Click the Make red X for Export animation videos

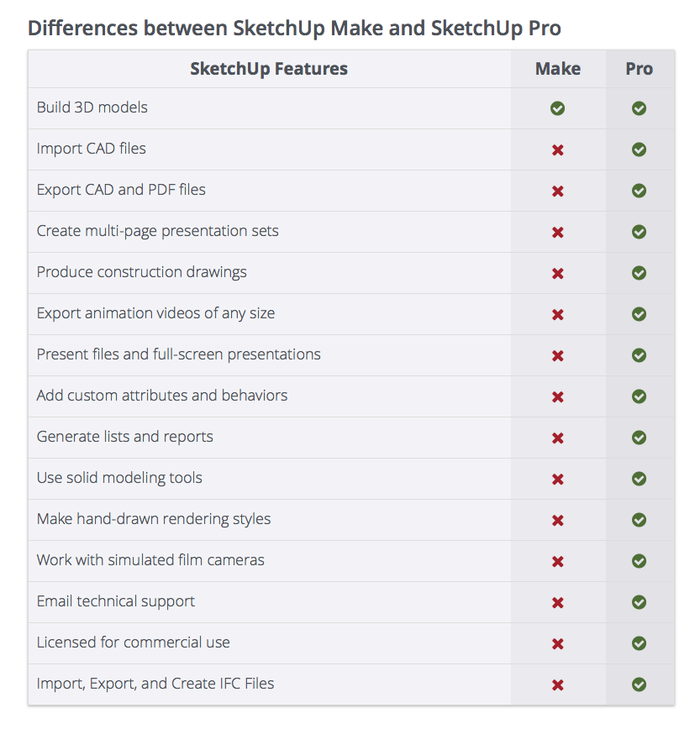(x=557, y=314)
